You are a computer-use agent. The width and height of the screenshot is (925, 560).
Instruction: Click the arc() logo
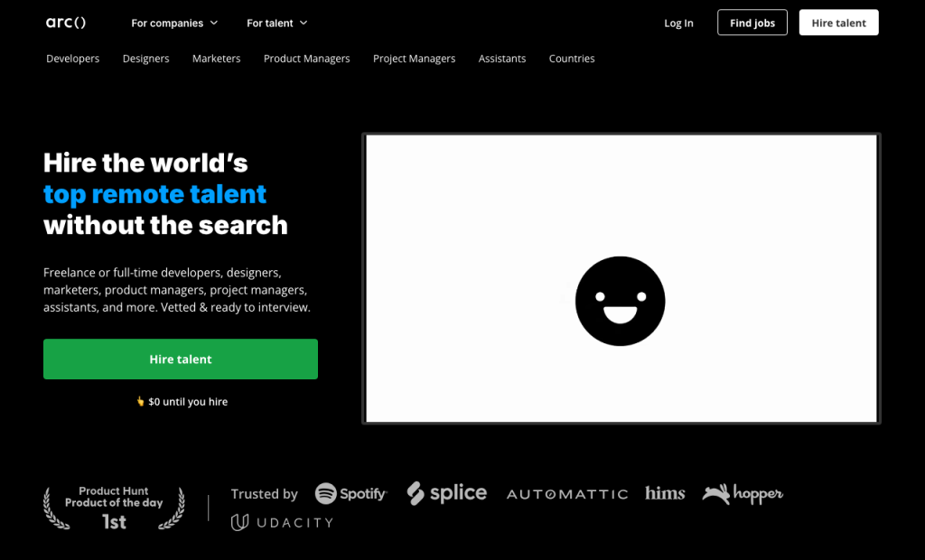(x=65, y=23)
